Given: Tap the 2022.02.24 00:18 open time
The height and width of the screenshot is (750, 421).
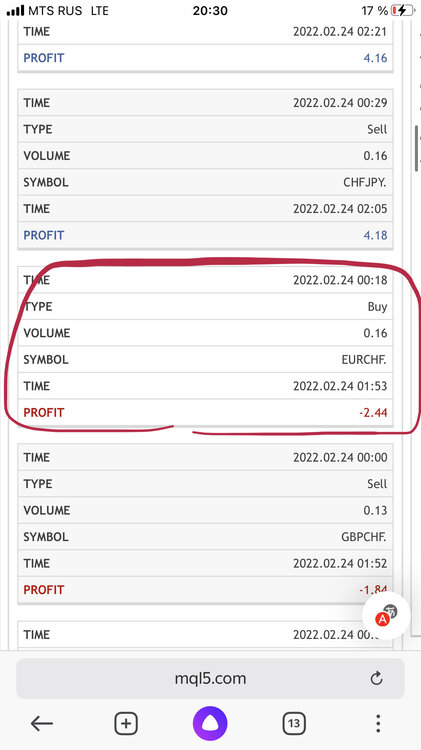Looking at the screenshot, I should tap(340, 280).
